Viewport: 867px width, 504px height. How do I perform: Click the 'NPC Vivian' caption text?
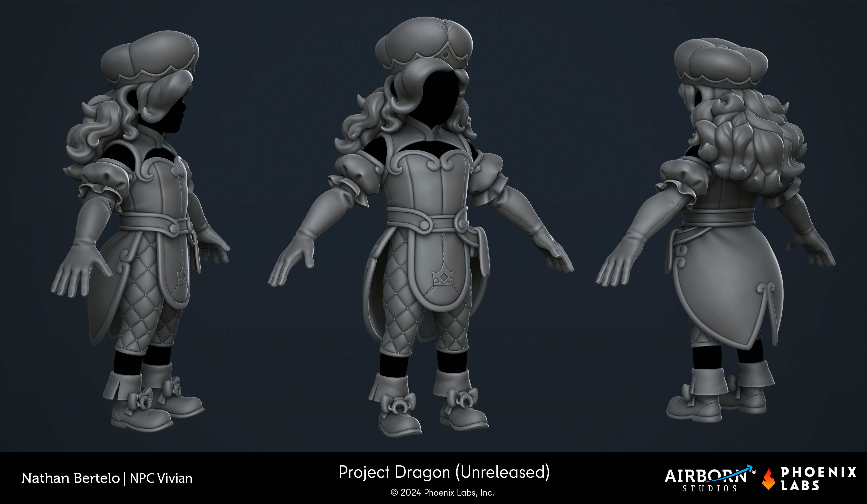tap(161, 478)
